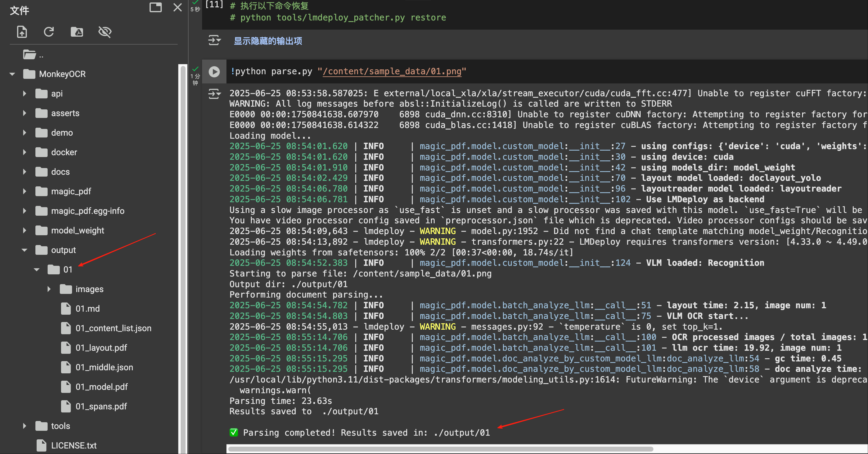Toggle output icon beside parse.py logs

[x=214, y=94]
